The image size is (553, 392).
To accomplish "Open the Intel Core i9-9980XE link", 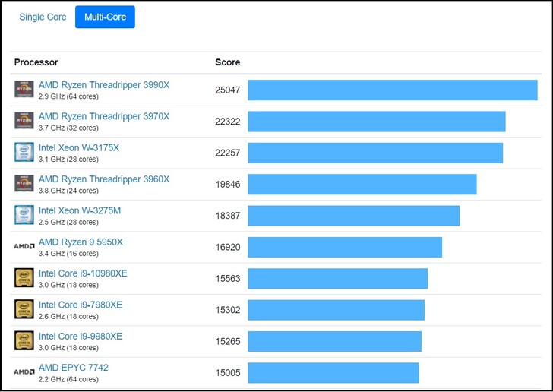I will (x=81, y=337).
